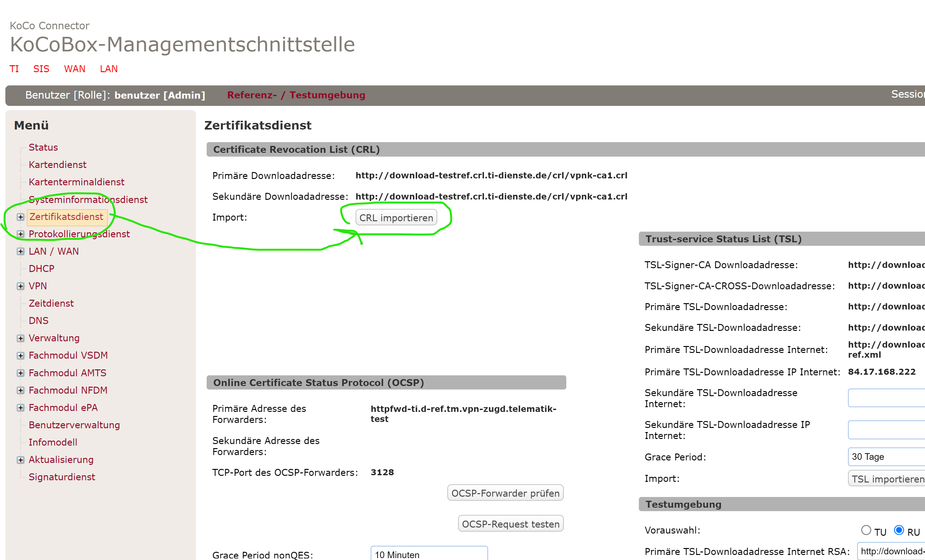925x560 pixels.
Task: Expand the Zertifikatsdienst tree node
Action: click(21, 217)
